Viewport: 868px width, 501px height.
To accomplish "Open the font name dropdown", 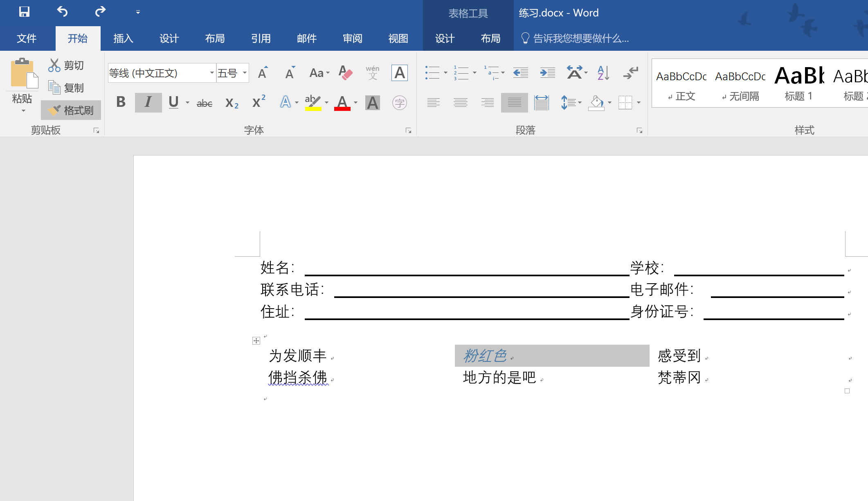I will click(211, 73).
